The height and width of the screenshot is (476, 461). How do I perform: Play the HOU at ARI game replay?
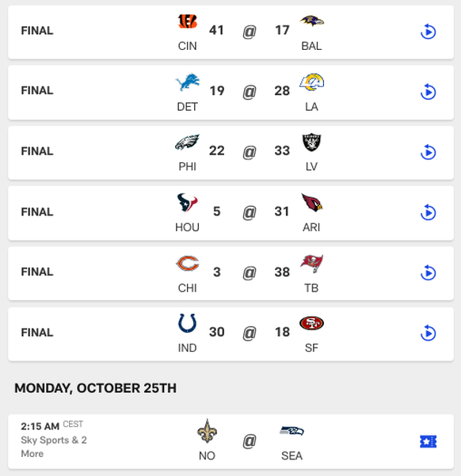tap(429, 212)
